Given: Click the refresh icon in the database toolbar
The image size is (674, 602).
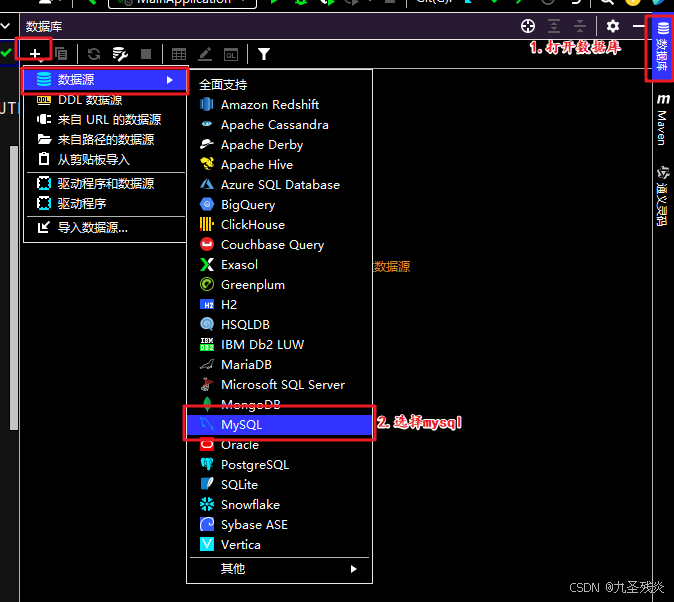Looking at the screenshot, I should [94, 54].
